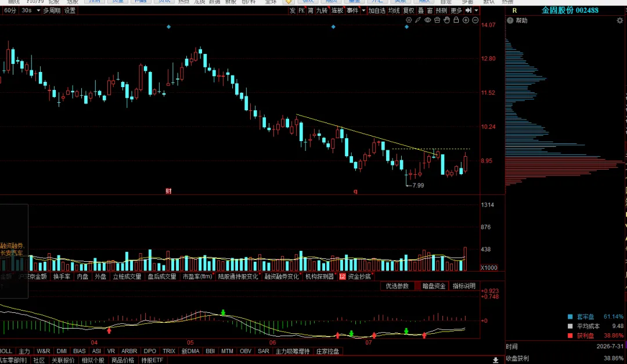This screenshot has height=364, width=627.
Task: Open the PK comparison button
Action: 301,10
